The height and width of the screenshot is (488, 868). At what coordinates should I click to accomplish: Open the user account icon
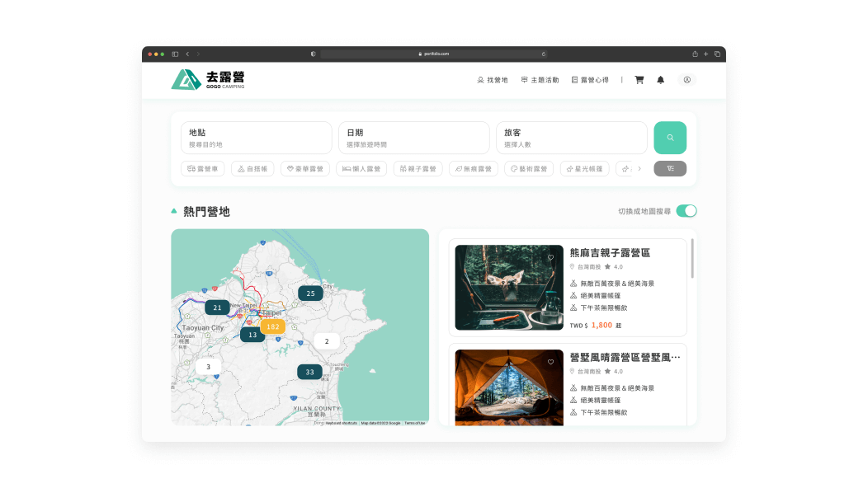pos(687,80)
